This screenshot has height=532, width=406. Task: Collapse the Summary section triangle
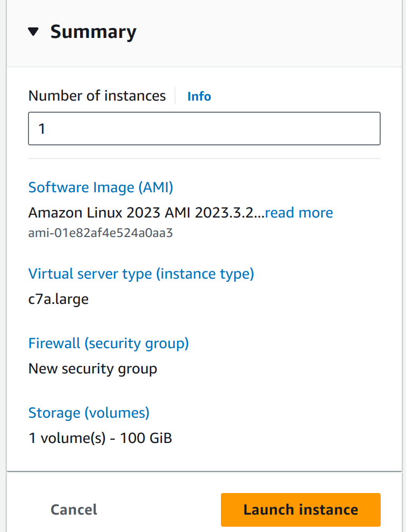tap(33, 32)
